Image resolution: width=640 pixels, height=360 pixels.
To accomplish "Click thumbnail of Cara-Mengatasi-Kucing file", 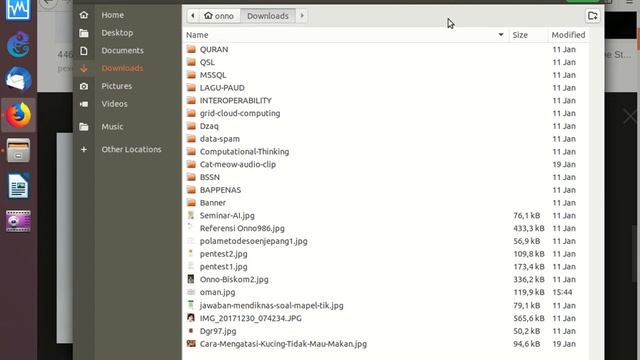I will (191, 344).
